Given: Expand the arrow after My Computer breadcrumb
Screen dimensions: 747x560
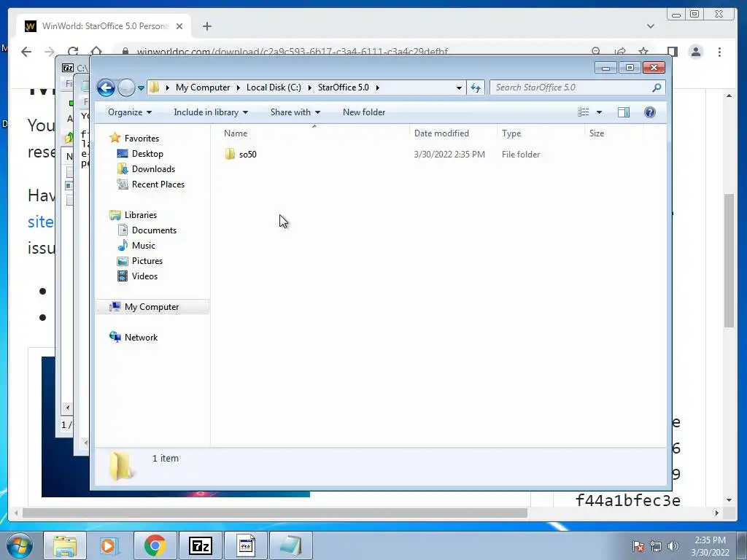Looking at the screenshot, I should [239, 87].
